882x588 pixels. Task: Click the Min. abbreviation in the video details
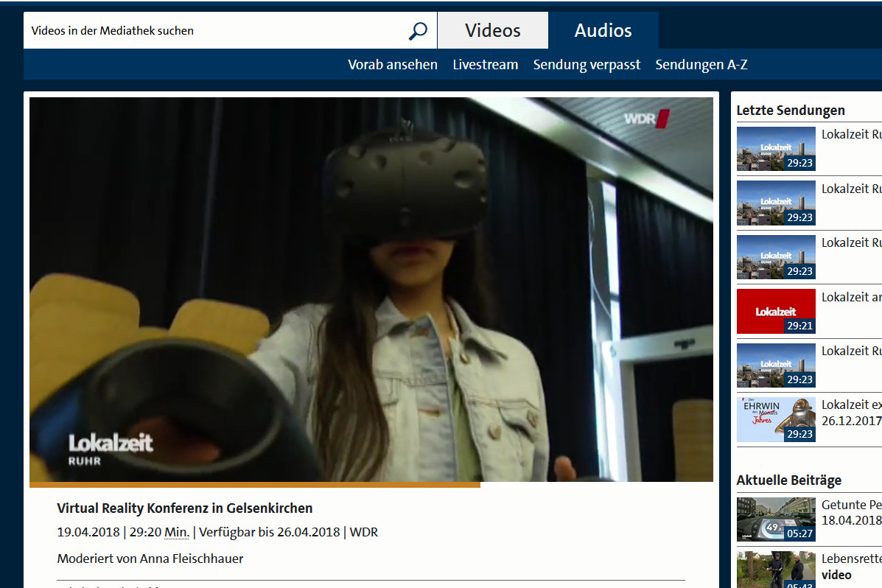pyautogui.click(x=176, y=532)
